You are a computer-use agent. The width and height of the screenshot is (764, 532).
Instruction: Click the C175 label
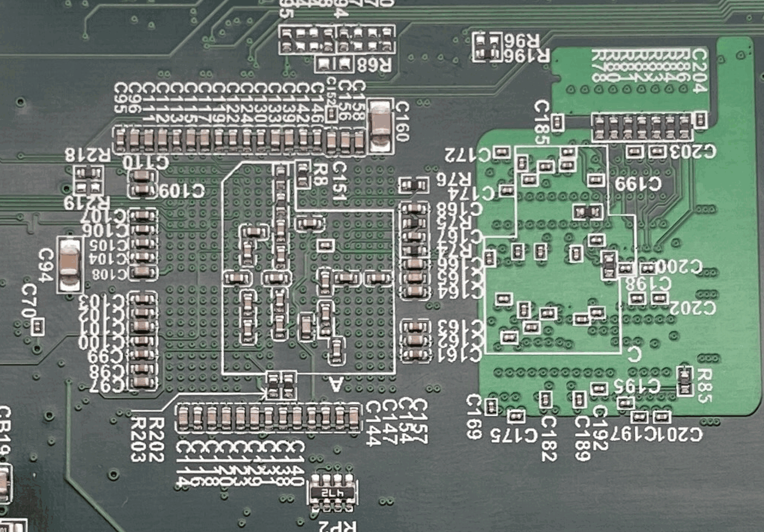pos(514,435)
